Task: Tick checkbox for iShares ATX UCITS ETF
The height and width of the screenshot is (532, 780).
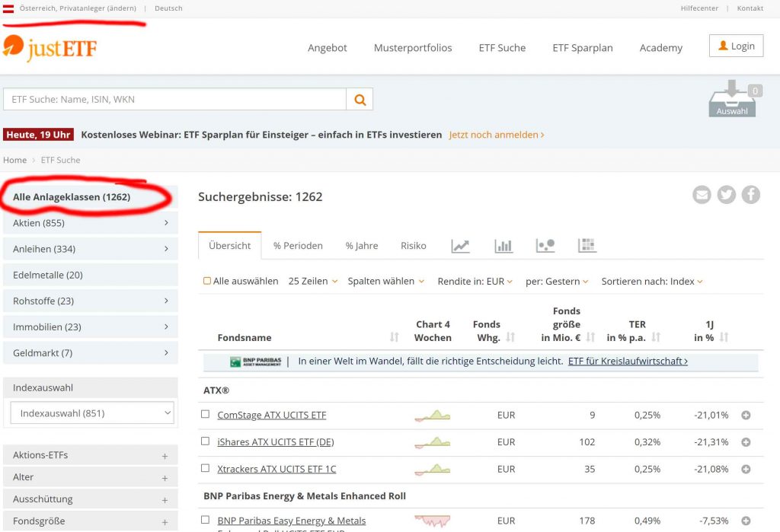Action: tap(205, 441)
